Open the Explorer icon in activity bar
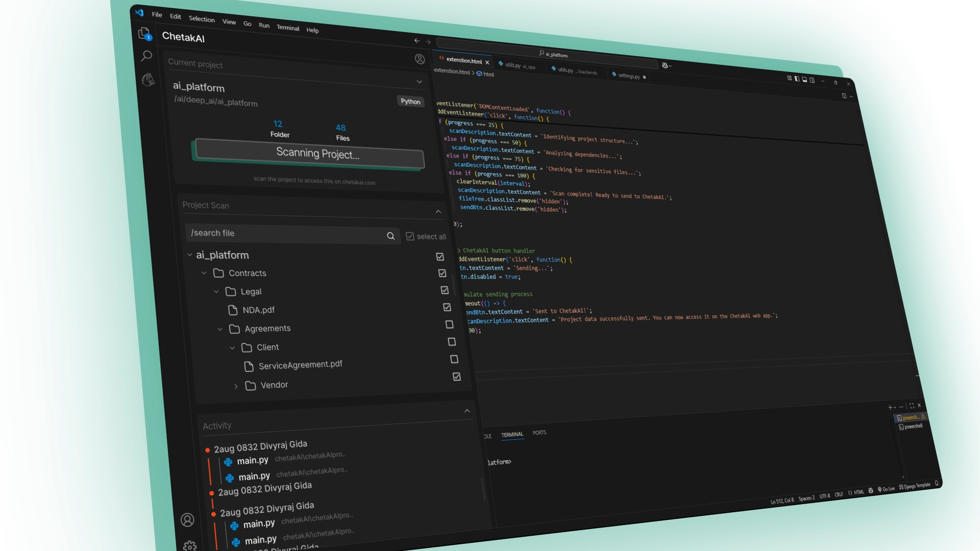980x551 pixels. (x=144, y=34)
